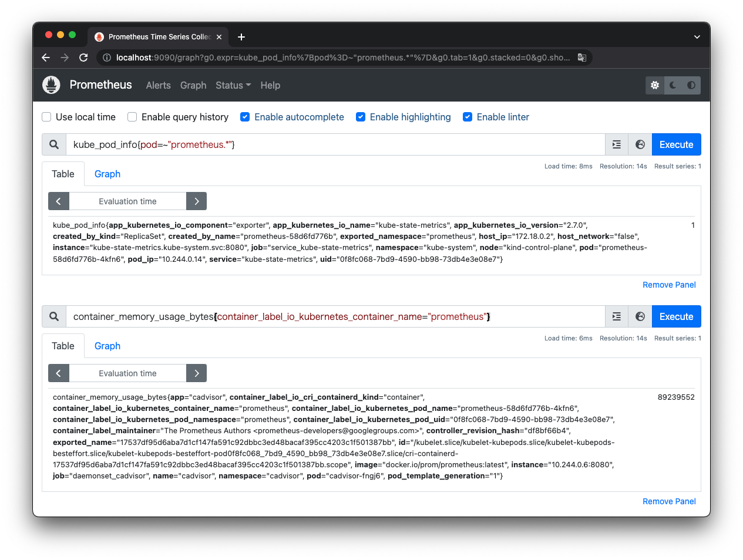
Task: Focus Evaluation time field in first panel
Action: coord(127,201)
